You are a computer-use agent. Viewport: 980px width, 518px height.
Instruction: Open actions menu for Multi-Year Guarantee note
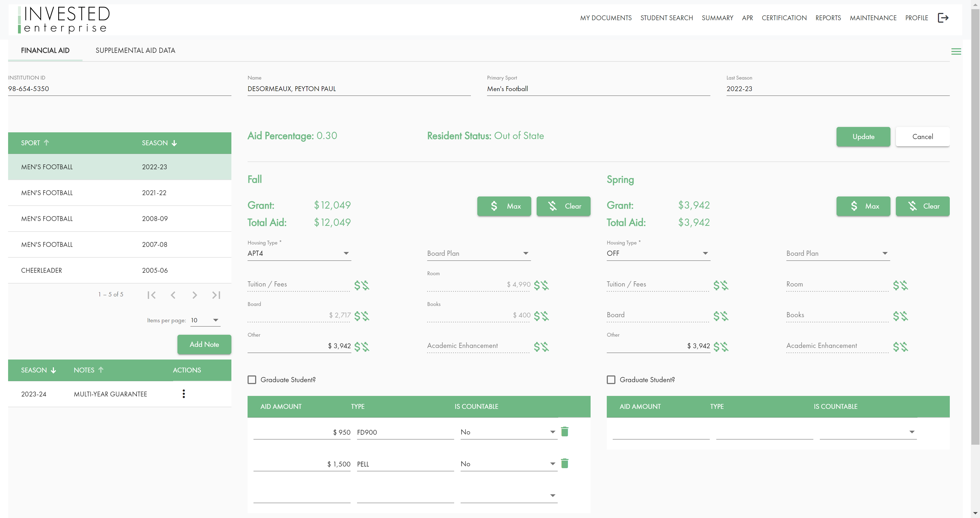click(x=184, y=394)
